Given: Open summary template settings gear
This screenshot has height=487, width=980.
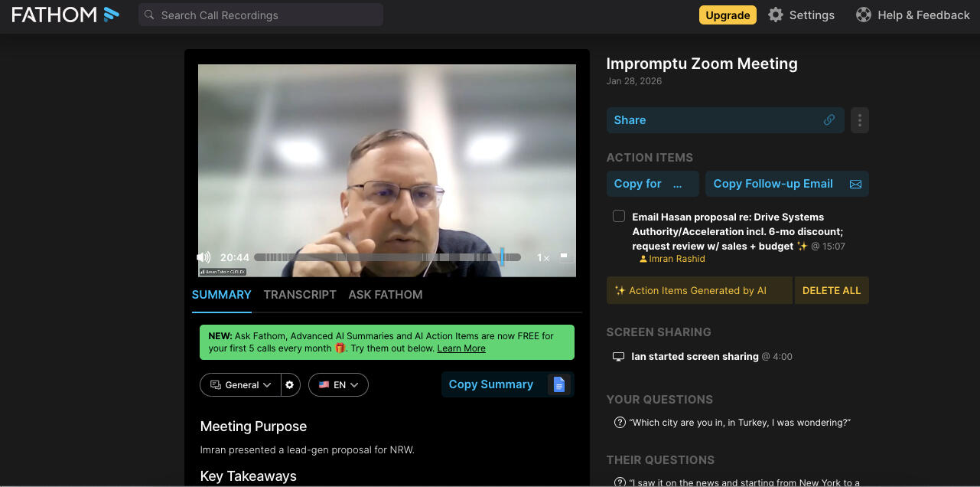Looking at the screenshot, I should coord(289,385).
